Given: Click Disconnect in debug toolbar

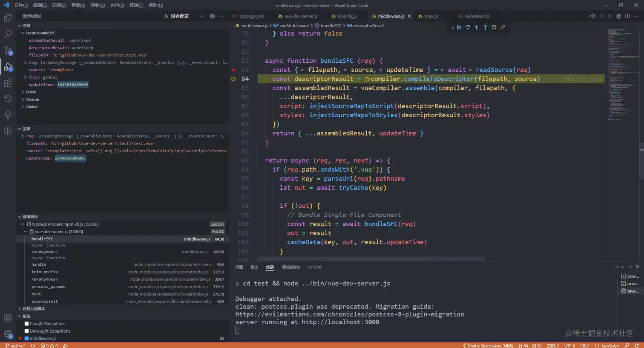Looking at the screenshot, I should (x=503, y=27).
